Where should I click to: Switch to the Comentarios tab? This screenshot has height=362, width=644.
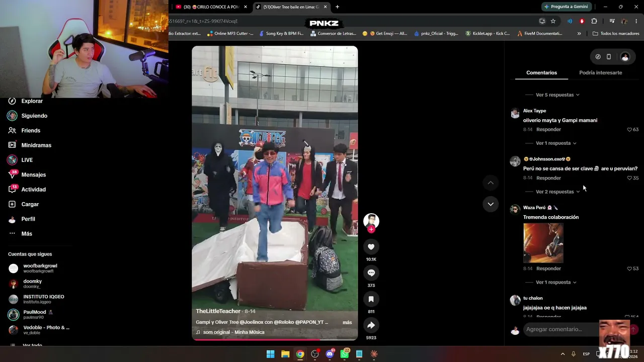pos(541,73)
